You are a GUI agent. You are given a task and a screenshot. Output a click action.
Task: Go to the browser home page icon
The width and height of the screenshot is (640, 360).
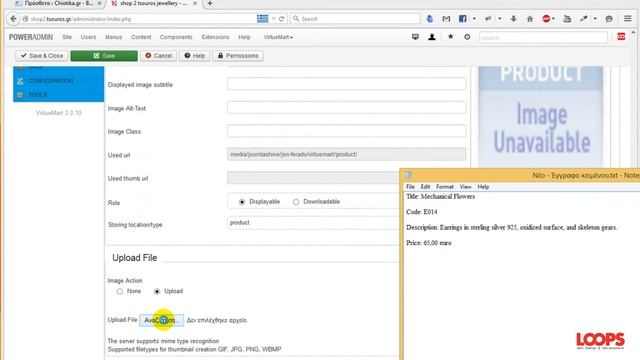(x=530, y=19)
